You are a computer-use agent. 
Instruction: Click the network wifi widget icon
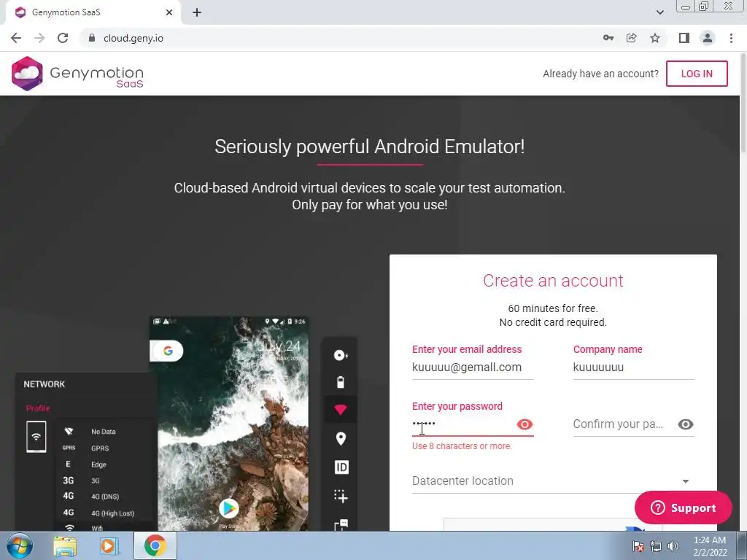pos(340,410)
